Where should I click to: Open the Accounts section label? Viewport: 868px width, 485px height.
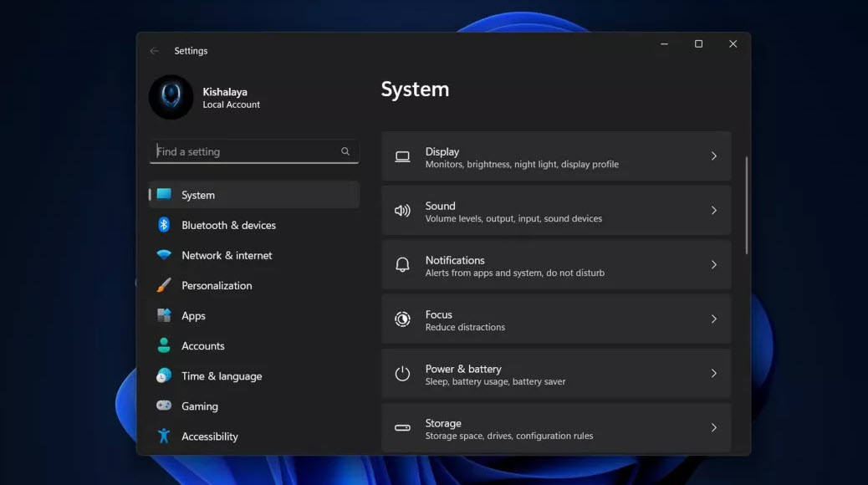click(x=203, y=345)
